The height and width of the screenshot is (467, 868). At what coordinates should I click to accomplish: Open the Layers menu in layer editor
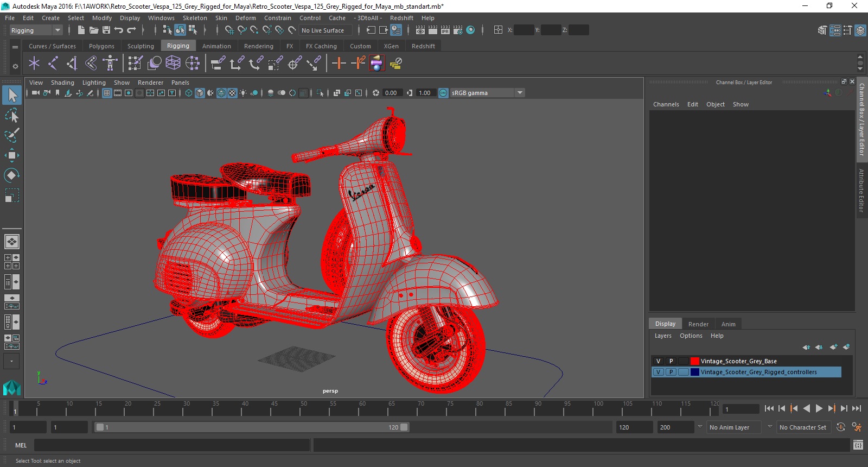click(663, 336)
